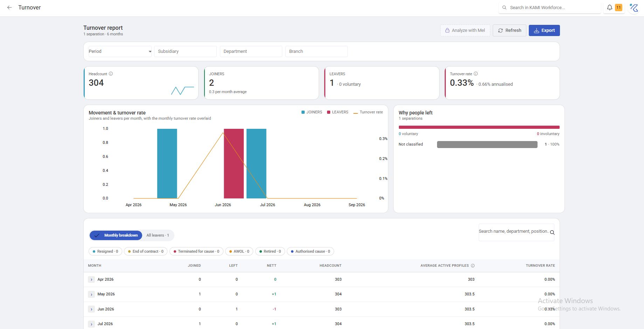Click the HEADCOUNT column header
The width and height of the screenshot is (644, 329).
tap(331, 266)
